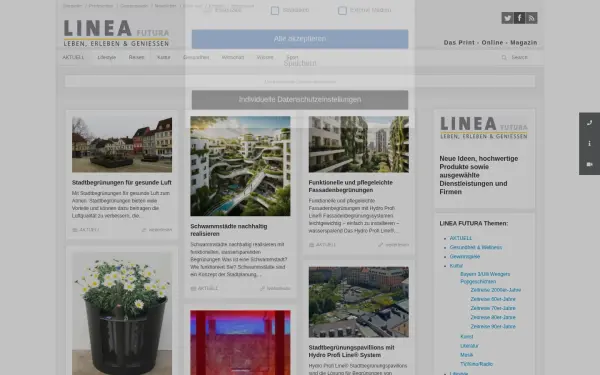Open the Reisen menu item
The height and width of the screenshot is (375, 600).
(x=136, y=57)
